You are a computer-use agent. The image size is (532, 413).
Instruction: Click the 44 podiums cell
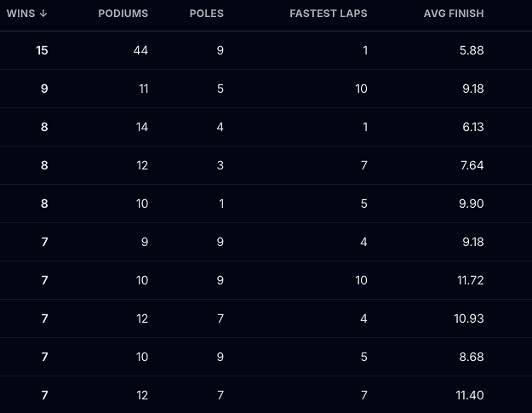click(x=140, y=50)
